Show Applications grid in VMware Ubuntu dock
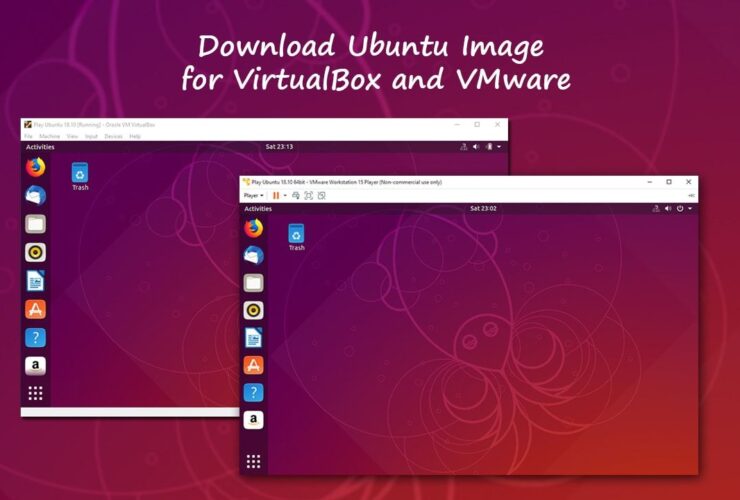This screenshot has width=740, height=500. pos(253,461)
